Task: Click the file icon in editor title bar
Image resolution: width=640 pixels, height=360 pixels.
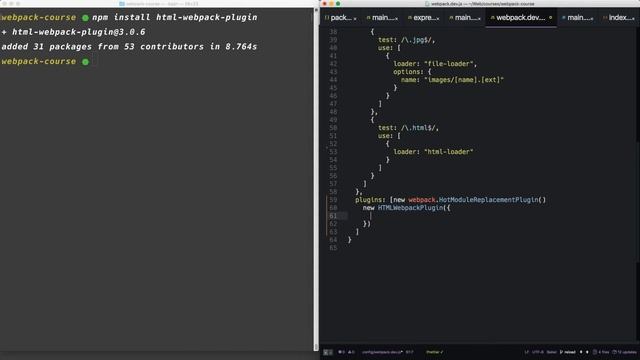Action: [x=427, y=4]
